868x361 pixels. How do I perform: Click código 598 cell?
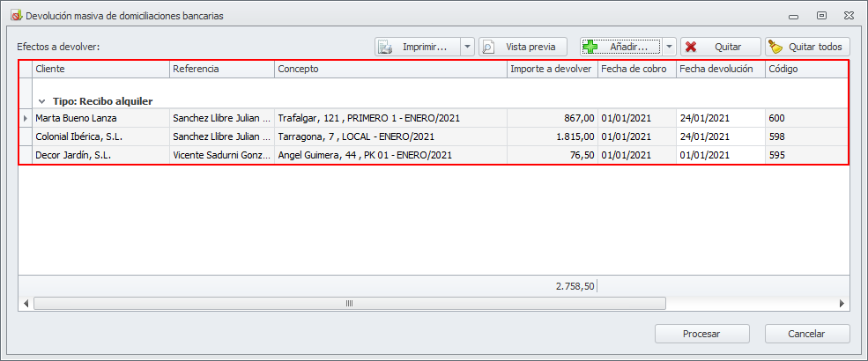click(x=807, y=136)
